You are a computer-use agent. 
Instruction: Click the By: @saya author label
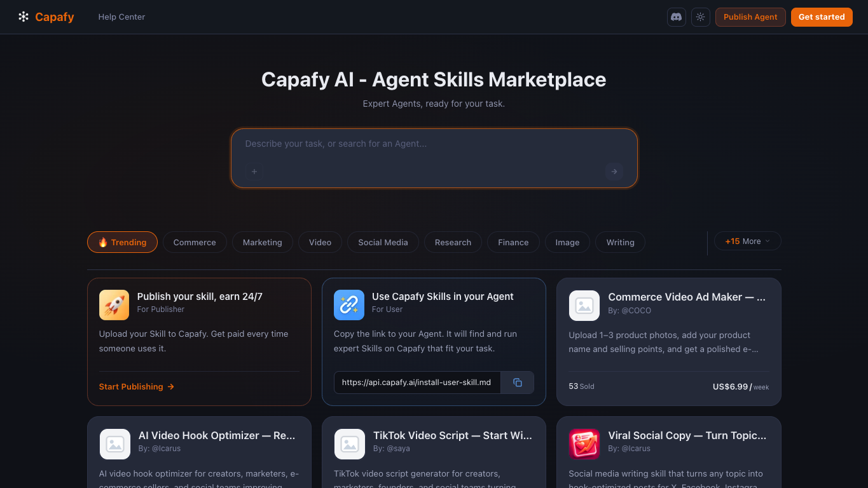point(392,449)
